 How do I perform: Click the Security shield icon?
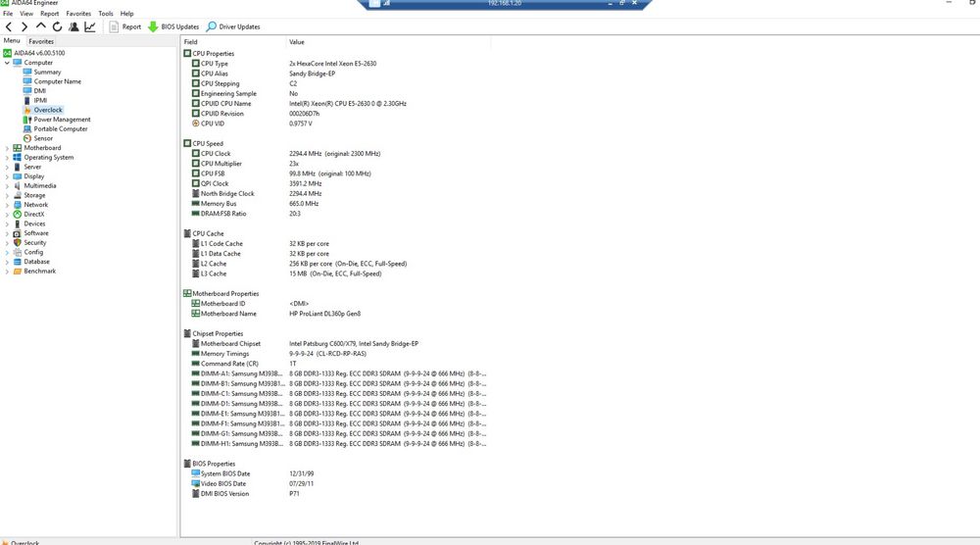[18, 242]
